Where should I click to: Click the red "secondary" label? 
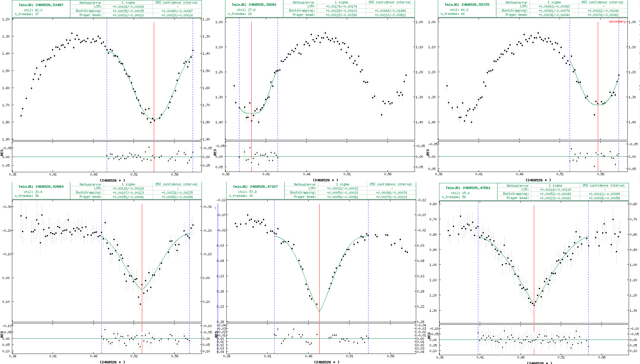pyautogui.click(x=617, y=21)
